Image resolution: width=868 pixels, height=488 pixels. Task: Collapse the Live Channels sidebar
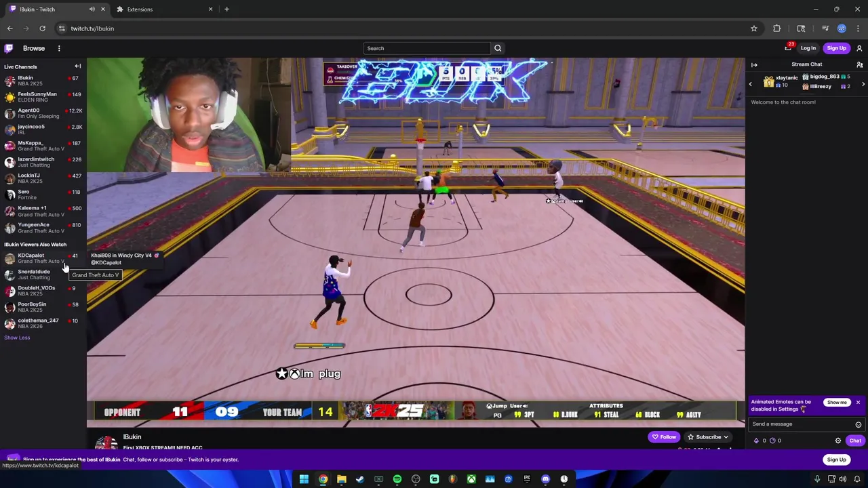[77, 66]
